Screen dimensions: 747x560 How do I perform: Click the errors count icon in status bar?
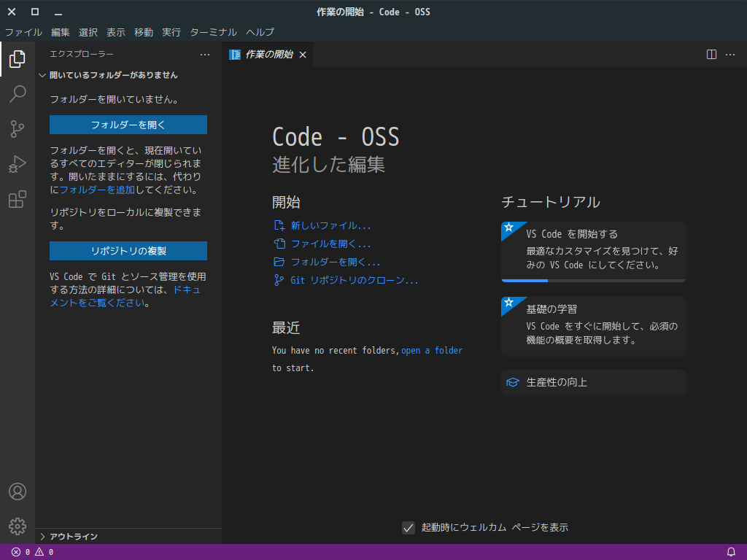tap(16, 552)
